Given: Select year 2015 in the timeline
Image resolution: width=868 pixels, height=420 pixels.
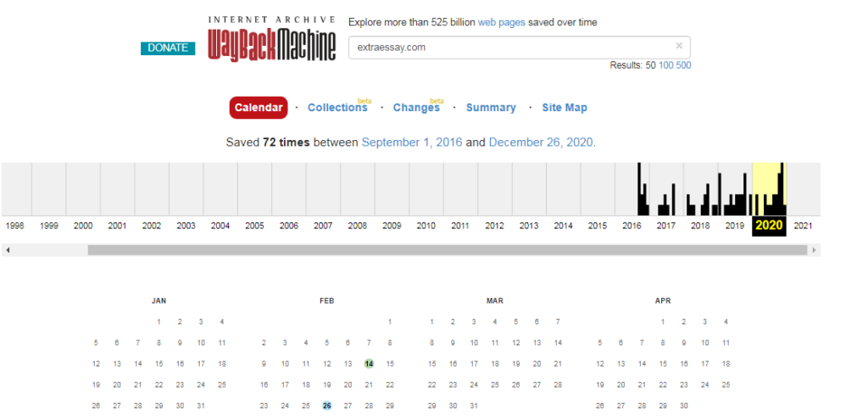Looking at the screenshot, I should pyautogui.click(x=598, y=226).
